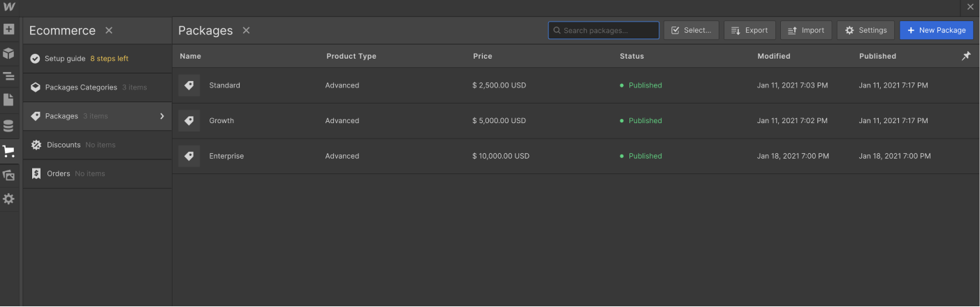The image size is (980, 307).
Task: Toggle the pin icon in table header
Action: 966,56
